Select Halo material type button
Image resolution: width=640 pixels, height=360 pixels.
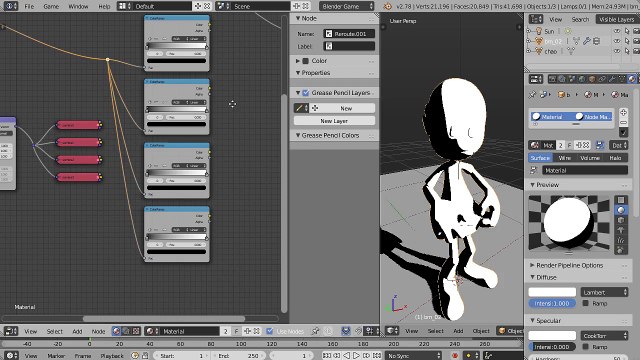(616, 158)
